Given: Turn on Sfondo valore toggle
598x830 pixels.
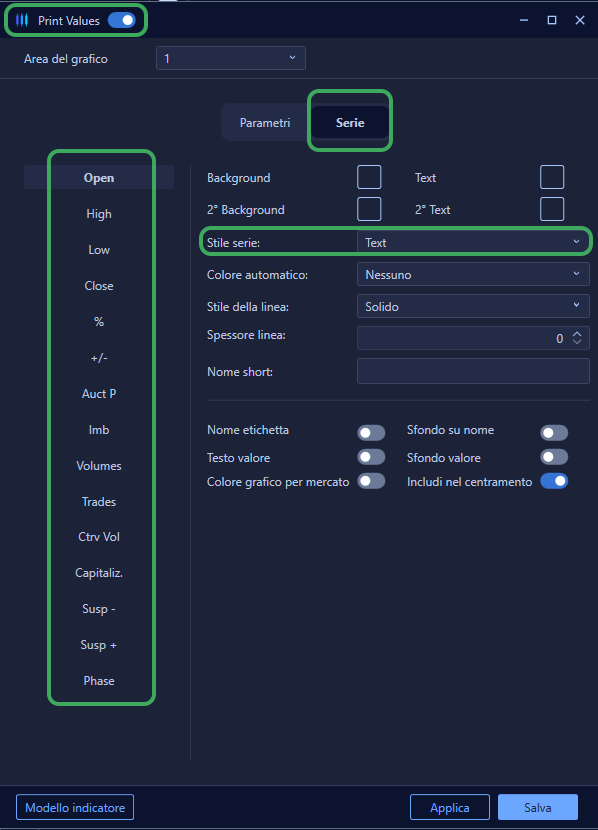Looking at the screenshot, I should (554, 456).
